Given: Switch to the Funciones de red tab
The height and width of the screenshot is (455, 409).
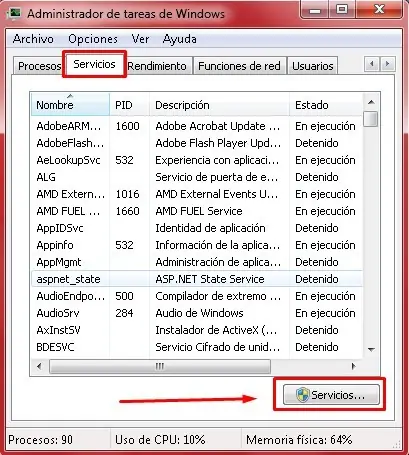Looking at the screenshot, I should tap(239, 66).
